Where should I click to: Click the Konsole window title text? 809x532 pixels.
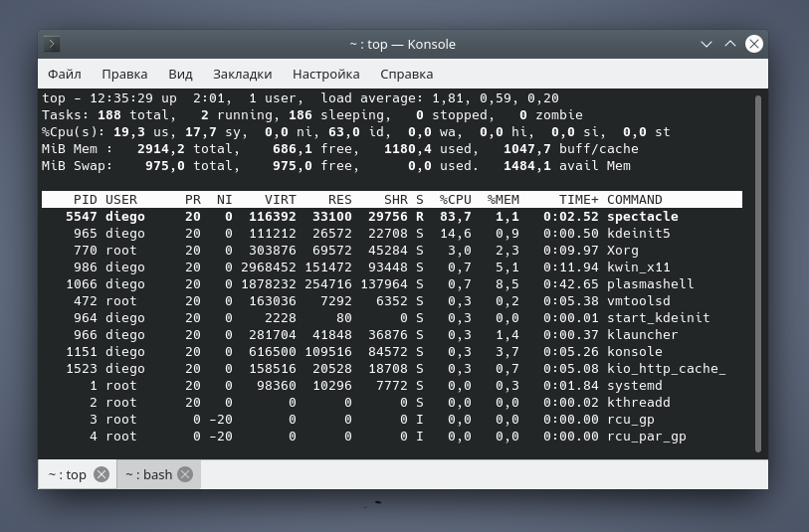[402, 44]
